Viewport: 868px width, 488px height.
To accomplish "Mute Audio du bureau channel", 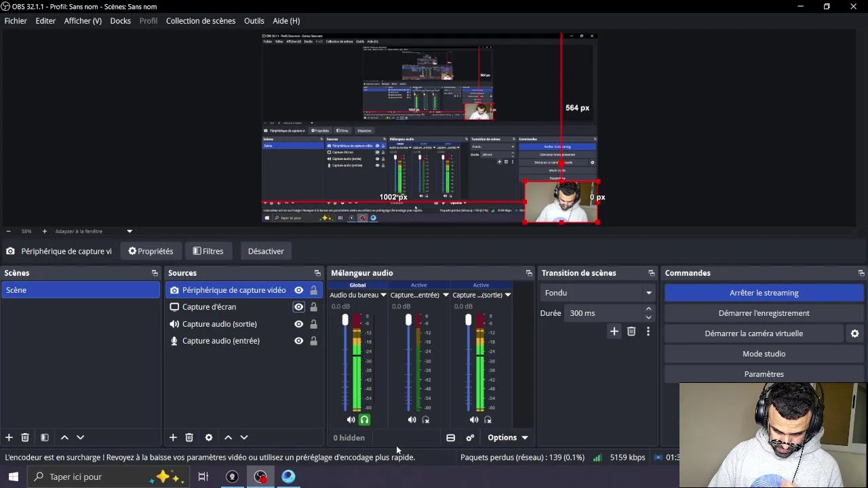I will click(351, 420).
